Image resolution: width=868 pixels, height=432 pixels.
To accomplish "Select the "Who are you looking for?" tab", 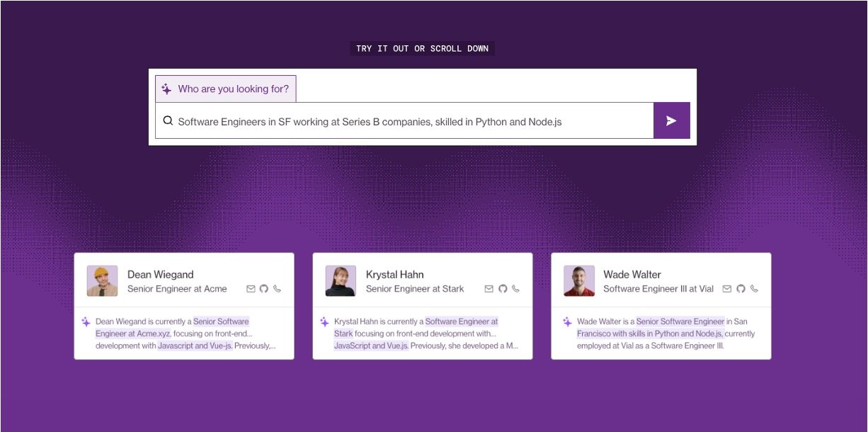I will point(226,89).
